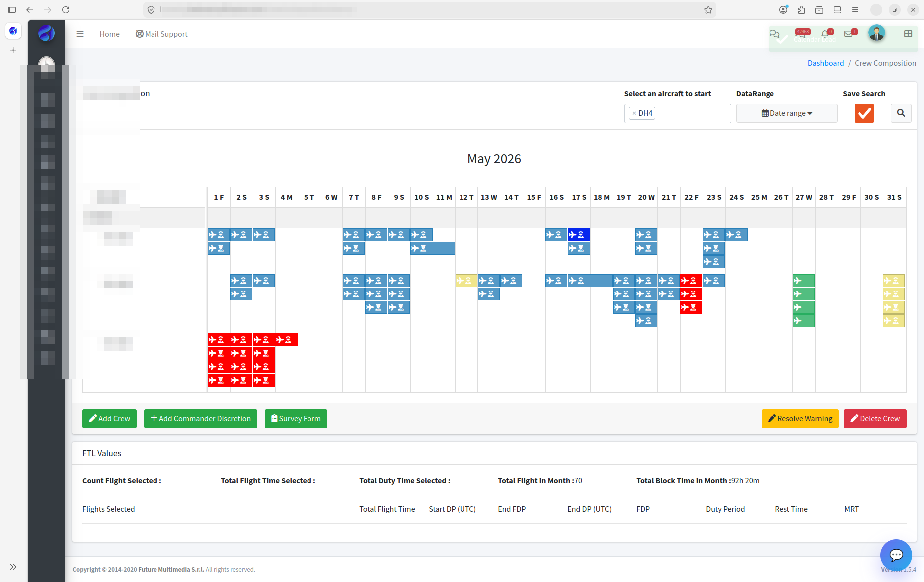
Task: Open the chat messages icon
Action: (774, 34)
